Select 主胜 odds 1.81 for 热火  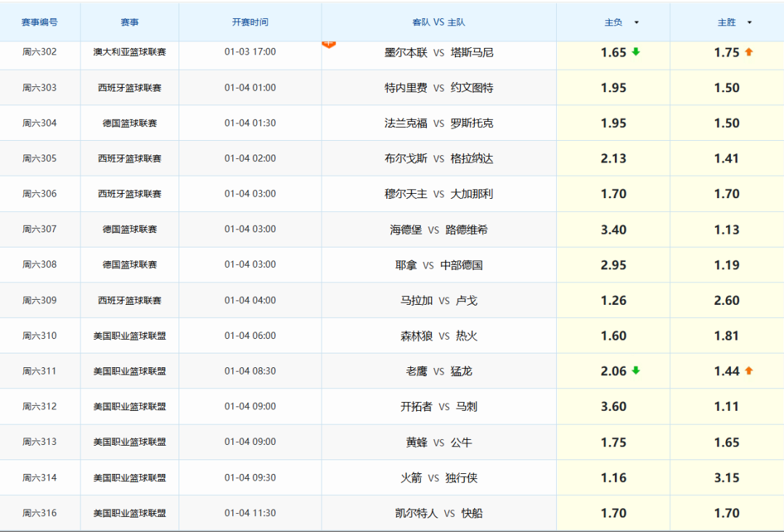click(727, 336)
